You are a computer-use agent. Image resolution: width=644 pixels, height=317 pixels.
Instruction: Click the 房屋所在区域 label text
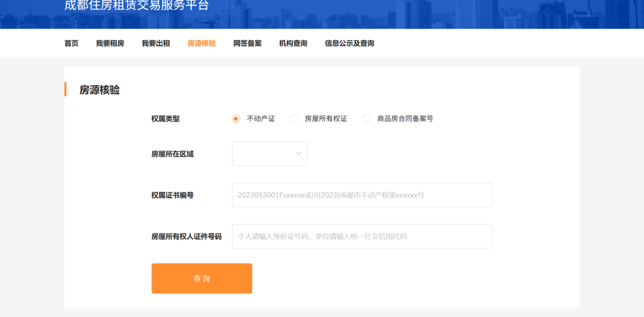coord(172,154)
